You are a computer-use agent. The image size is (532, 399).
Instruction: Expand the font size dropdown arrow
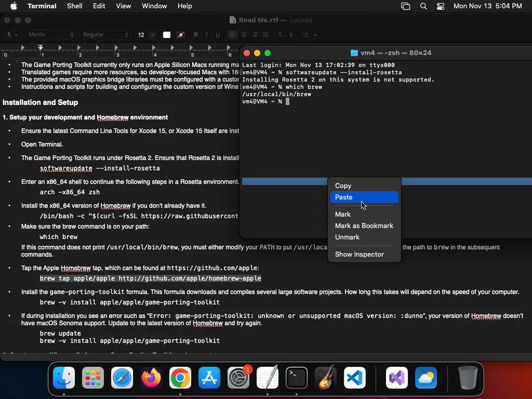pos(152,35)
